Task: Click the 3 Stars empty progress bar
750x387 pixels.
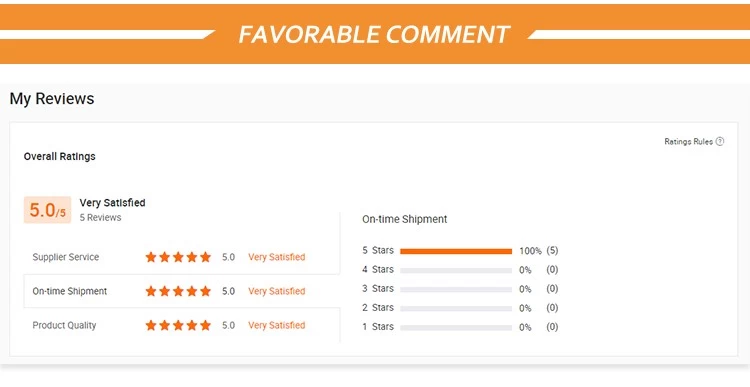Action: coord(456,289)
